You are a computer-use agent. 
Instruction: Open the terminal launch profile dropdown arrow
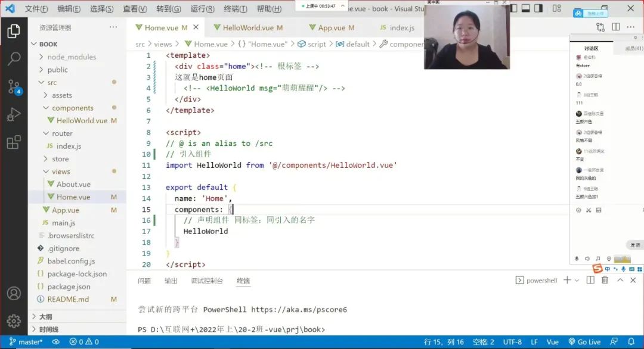[577, 281]
